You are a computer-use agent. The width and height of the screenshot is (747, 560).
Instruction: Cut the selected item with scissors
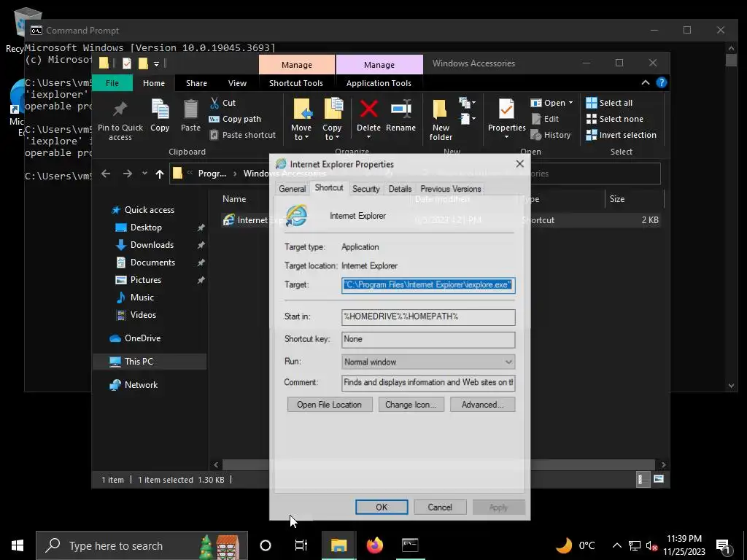click(x=223, y=103)
